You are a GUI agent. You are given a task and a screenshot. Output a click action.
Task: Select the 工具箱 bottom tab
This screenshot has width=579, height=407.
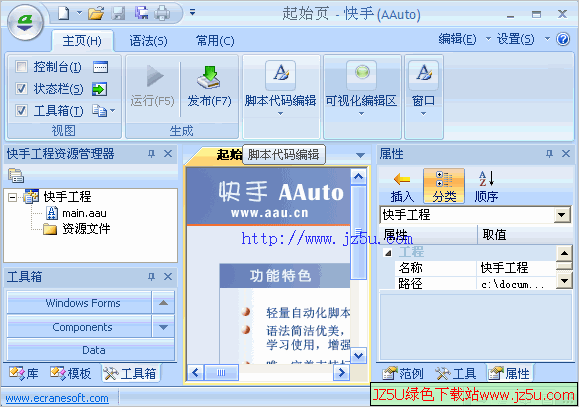click(130, 373)
